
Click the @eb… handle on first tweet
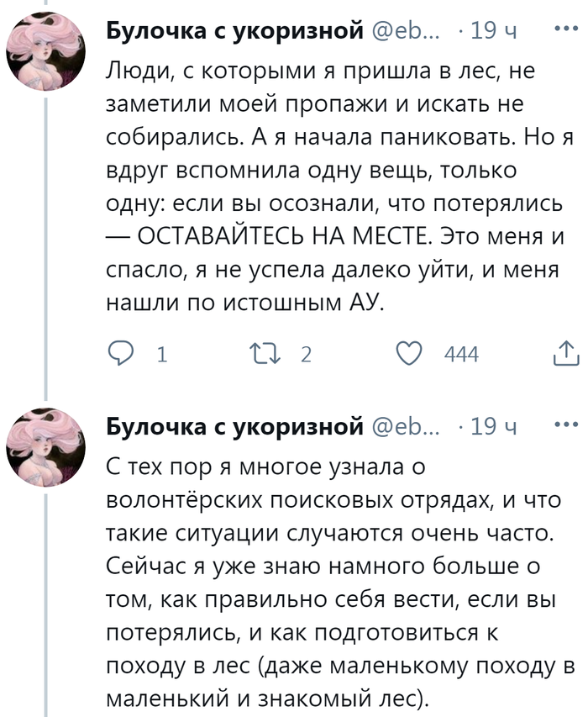coord(403,32)
